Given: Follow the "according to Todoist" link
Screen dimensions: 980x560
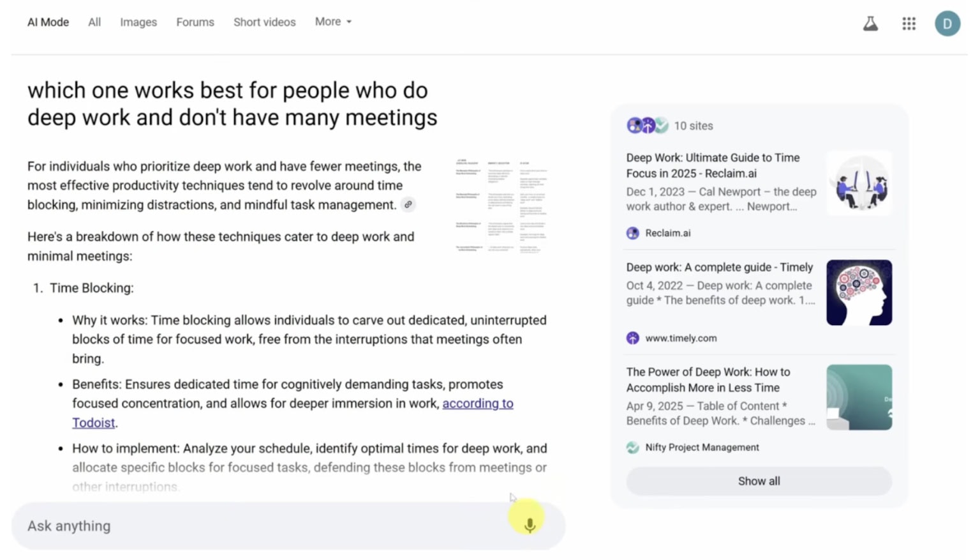Looking at the screenshot, I should [477, 404].
